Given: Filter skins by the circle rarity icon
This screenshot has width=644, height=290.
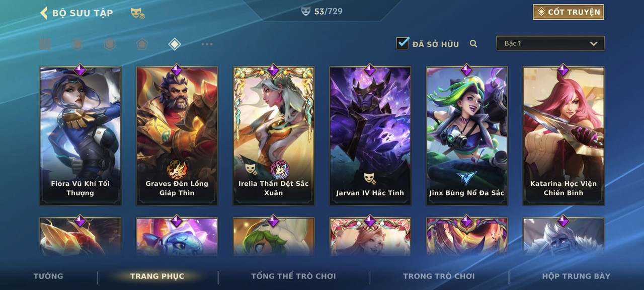Looking at the screenshot, I should point(77,44).
